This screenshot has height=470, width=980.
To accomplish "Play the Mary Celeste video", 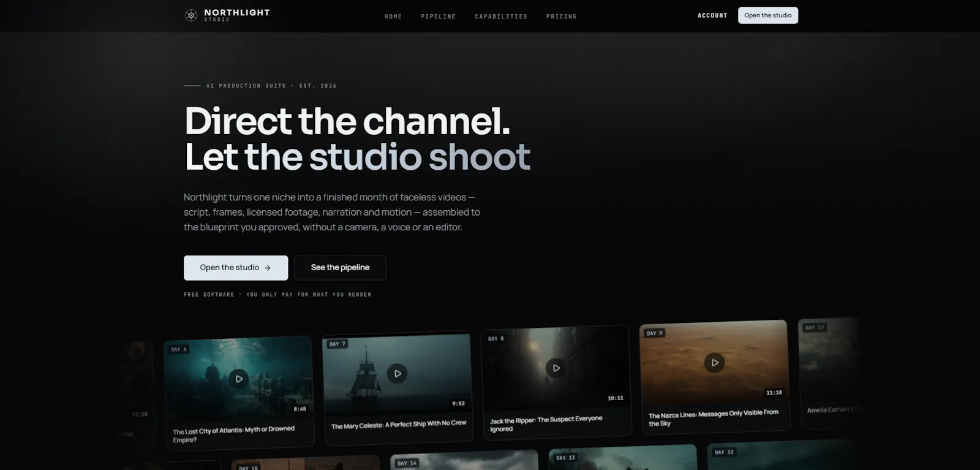I will (x=397, y=373).
